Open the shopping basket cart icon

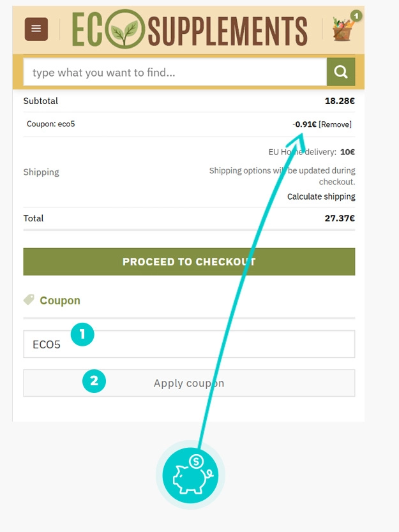pyautogui.click(x=342, y=29)
